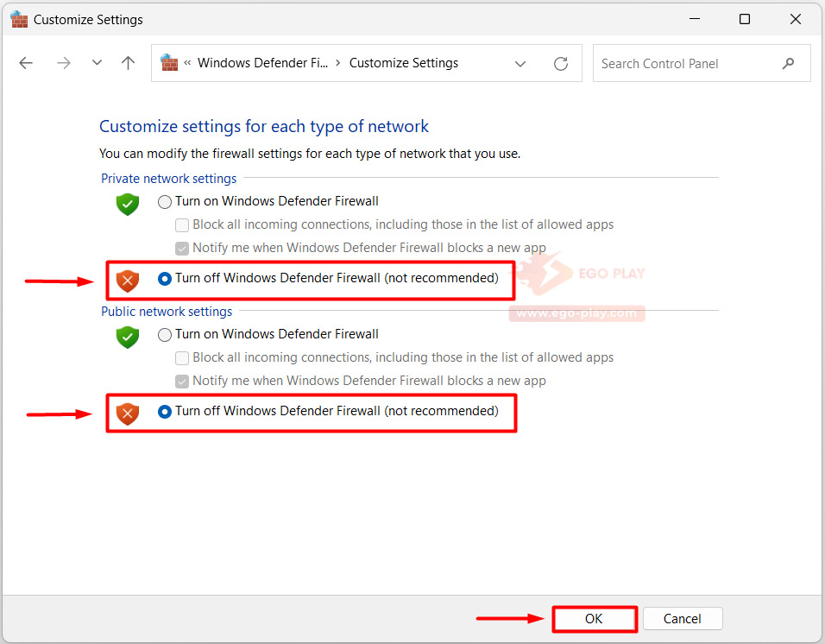This screenshot has height=644, width=825.
Task: Click the search magnifier icon
Action: click(x=788, y=64)
